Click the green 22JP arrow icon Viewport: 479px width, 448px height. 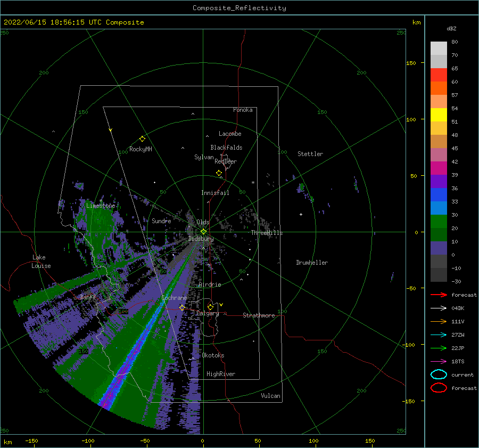click(x=439, y=348)
